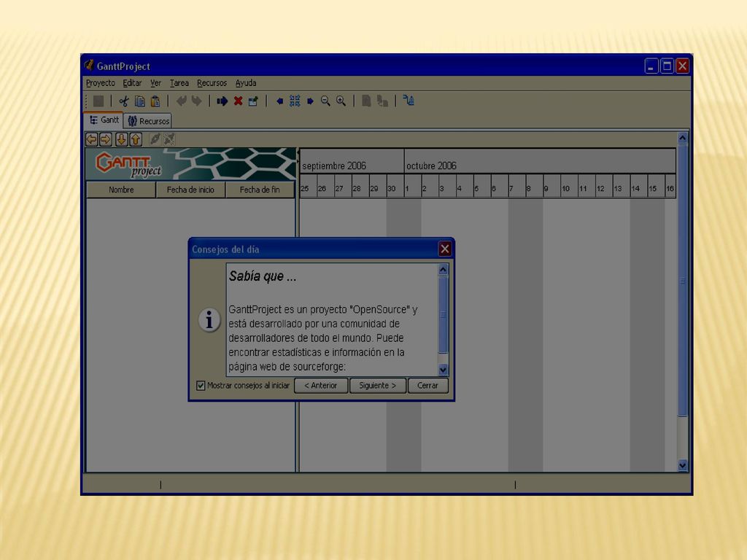This screenshot has height=560, width=747.
Task: Click day 10 in the timeline
Action: click(x=569, y=186)
